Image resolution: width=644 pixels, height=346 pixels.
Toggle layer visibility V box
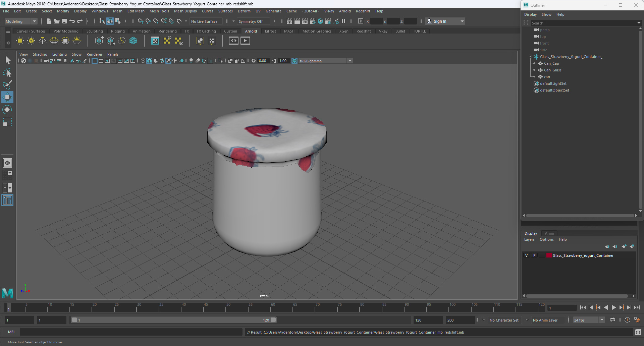click(526, 255)
